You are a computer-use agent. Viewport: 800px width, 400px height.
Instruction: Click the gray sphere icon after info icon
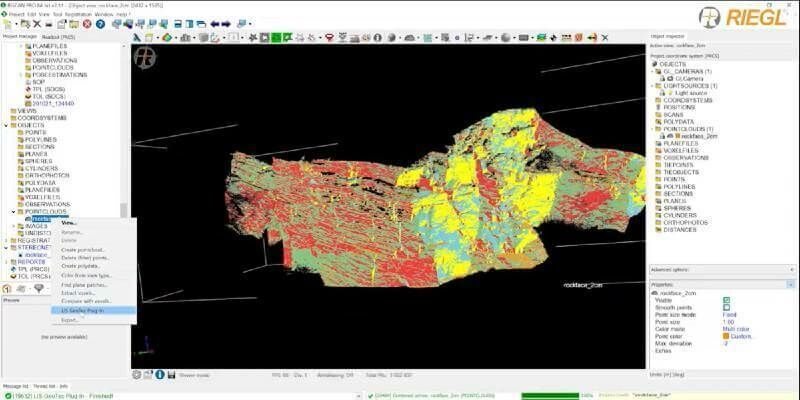tap(391, 37)
